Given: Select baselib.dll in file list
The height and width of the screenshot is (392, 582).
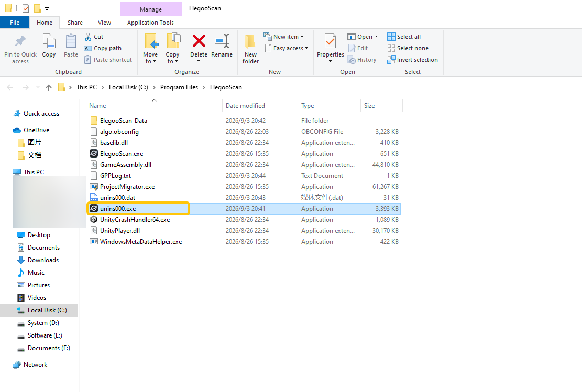Looking at the screenshot, I should tap(114, 143).
